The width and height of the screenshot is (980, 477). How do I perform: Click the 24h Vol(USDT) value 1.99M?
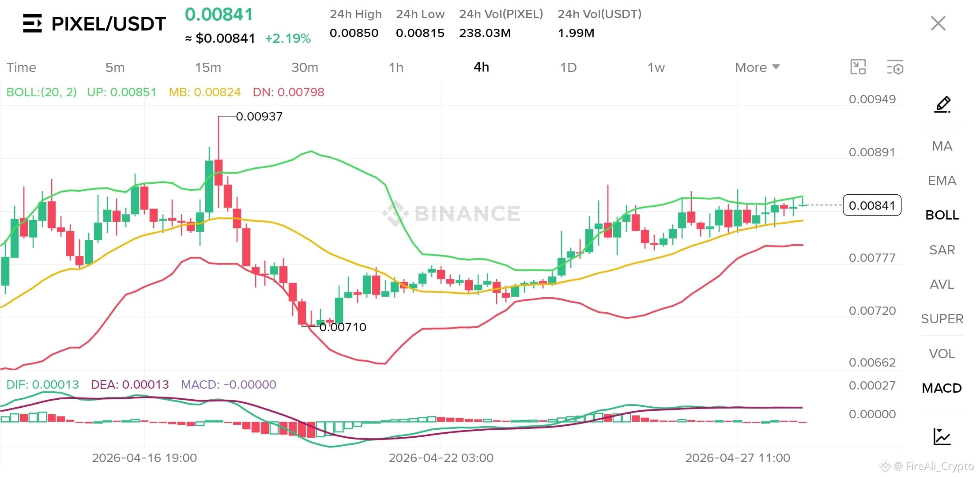(x=576, y=33)
